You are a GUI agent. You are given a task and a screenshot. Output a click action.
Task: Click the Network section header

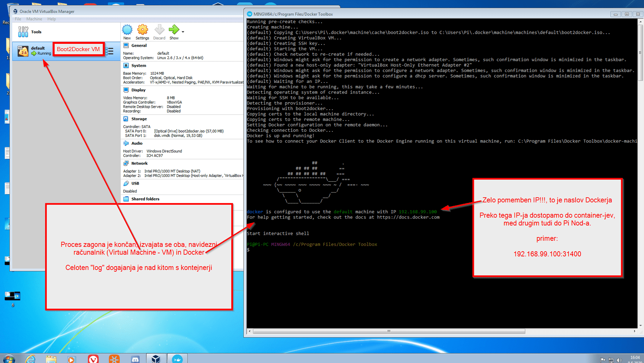coord(139,163)
